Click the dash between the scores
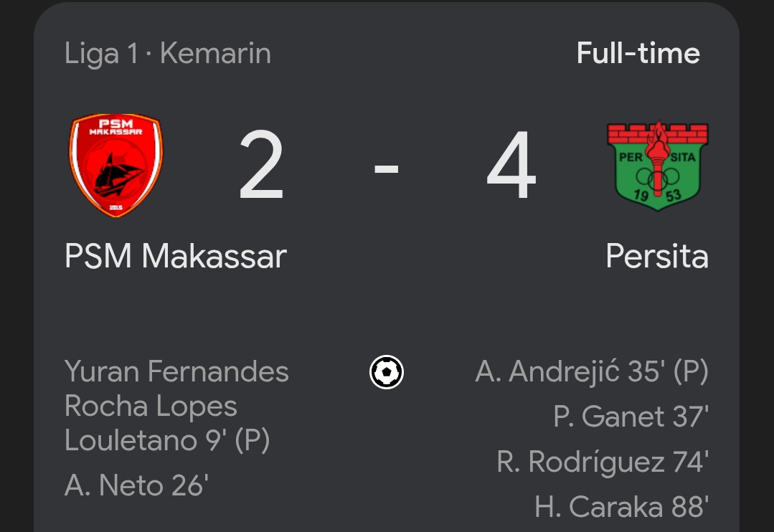774x532 pixels. [x=387, y=169]
